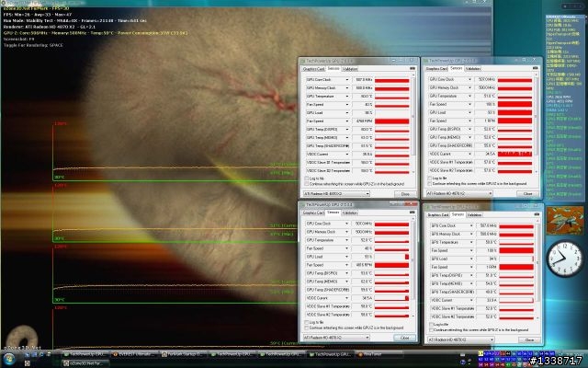Open GPU Temperature dropdown in the upper-left GPU-Z window
The height and width of the screenshot is (368, 588).
tap(347, 97)
